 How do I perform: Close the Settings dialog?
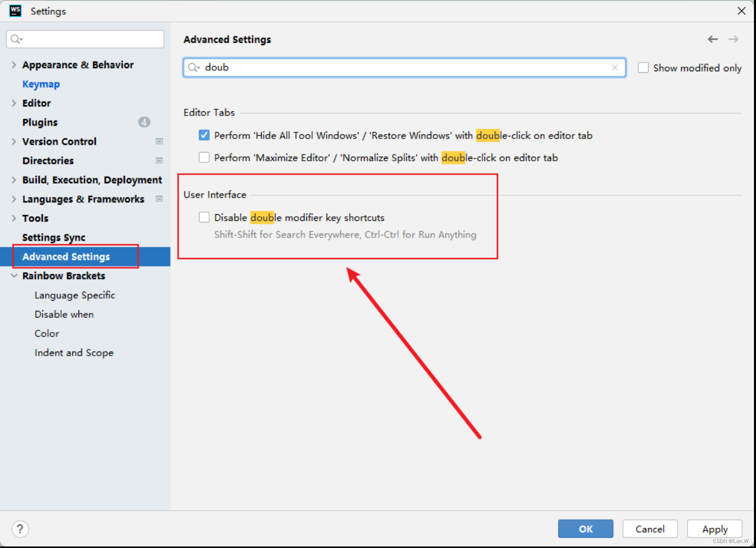[742, 11]
